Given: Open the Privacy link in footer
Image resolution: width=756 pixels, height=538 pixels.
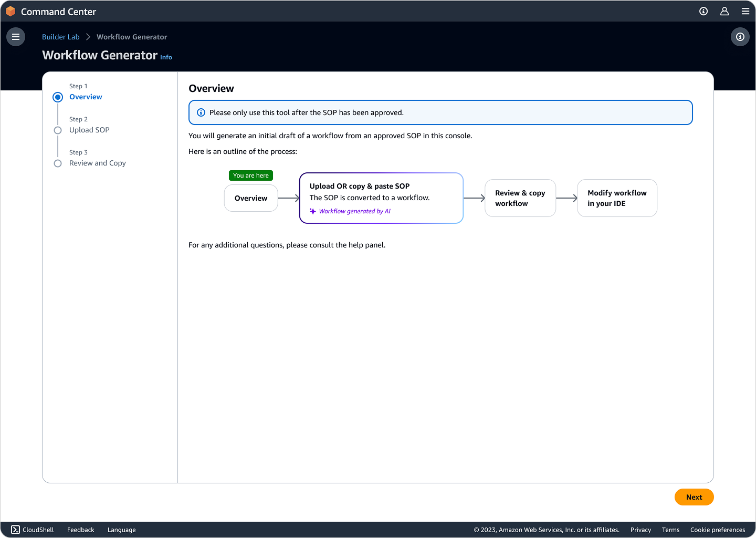Looking at the screenshot, I should click(640, 530).
